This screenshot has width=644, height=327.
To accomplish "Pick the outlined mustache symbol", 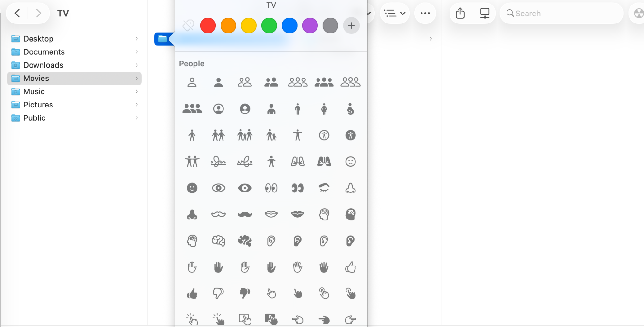I will 218,214.
